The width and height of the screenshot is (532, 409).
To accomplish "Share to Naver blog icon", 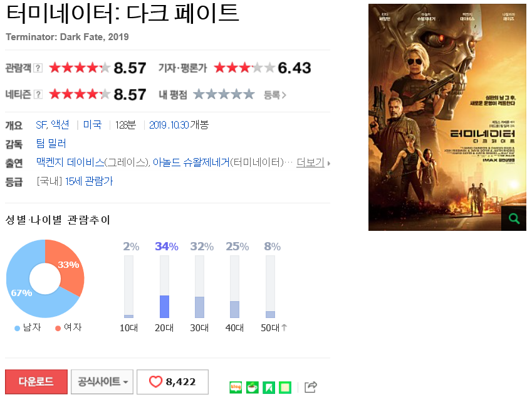I will [x=236, y=387].
